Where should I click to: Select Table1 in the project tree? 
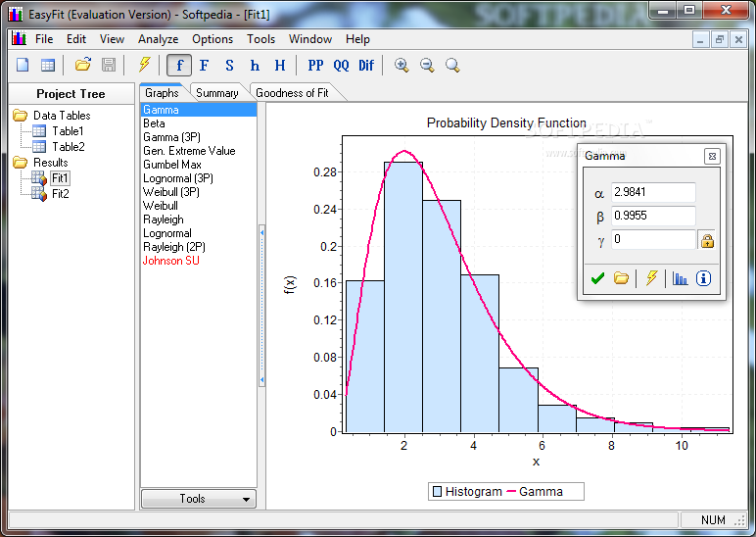coord(68,131)
